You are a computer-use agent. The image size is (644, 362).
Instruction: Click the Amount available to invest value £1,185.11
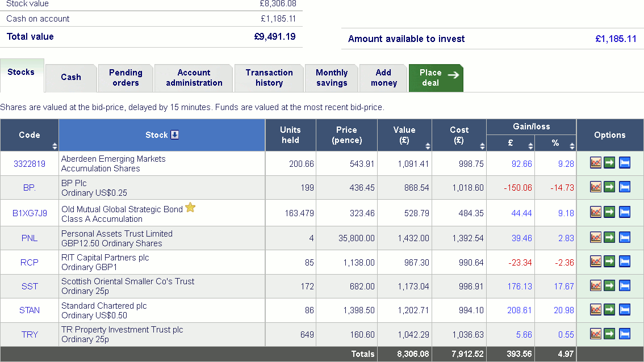pos(616,39)
